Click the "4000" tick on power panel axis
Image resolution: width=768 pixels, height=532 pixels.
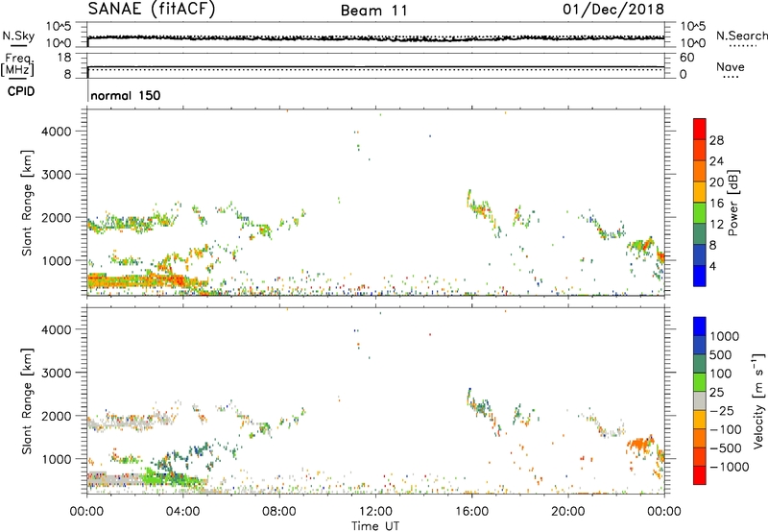[56, 132]
